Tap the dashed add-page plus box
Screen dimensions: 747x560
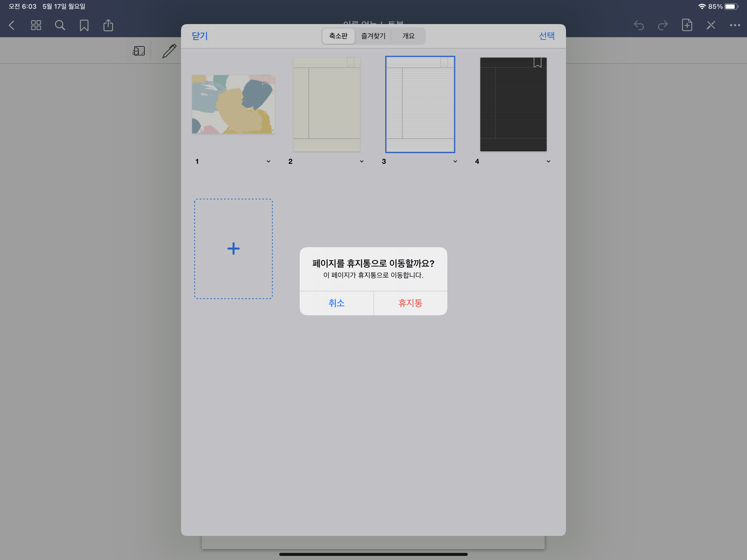point(233,249)
